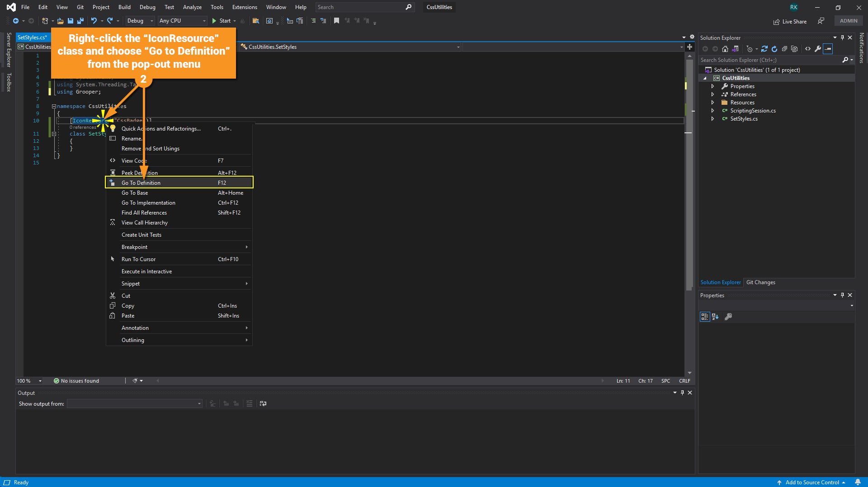Click the Save All toolbar icon
Screen dimensions: 868x487
pyautogui.click(x=80, y=21)
